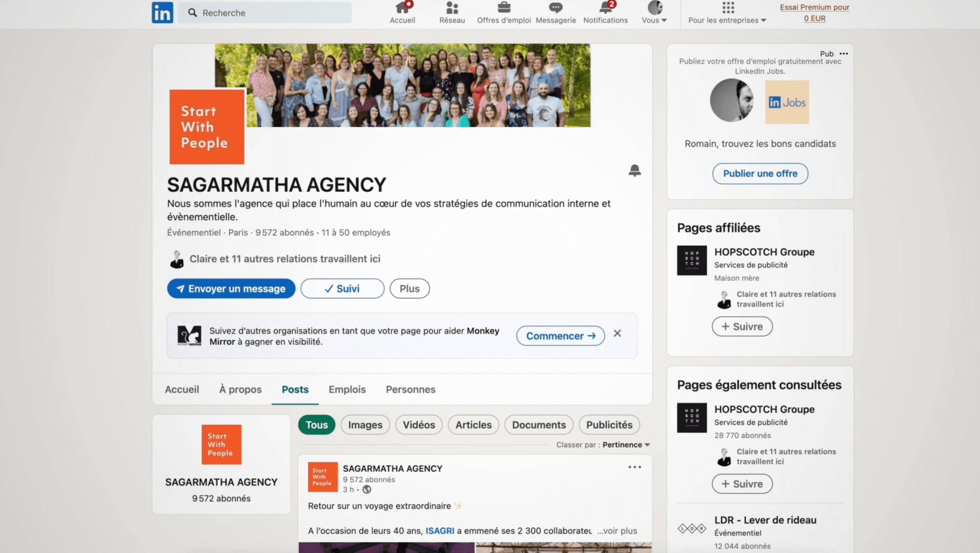Expand the post with voir plus
This screenshot has height=553, width=980.
pos(617,531)
